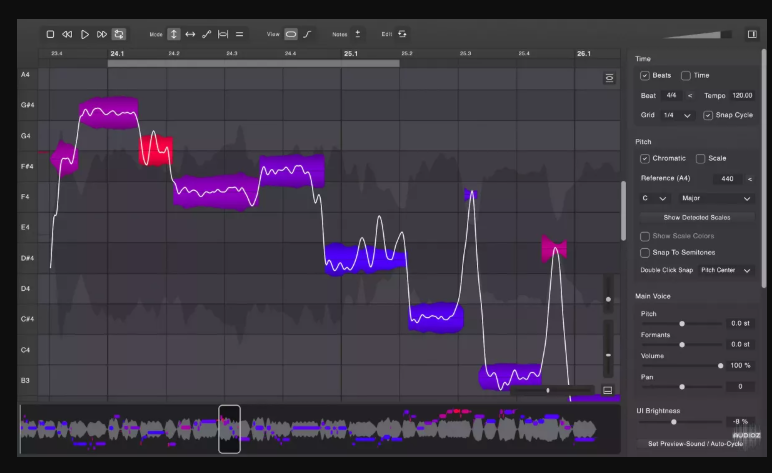
Task: Uncheck the Snap Cycle checkbox
Action: coord(708,115)
